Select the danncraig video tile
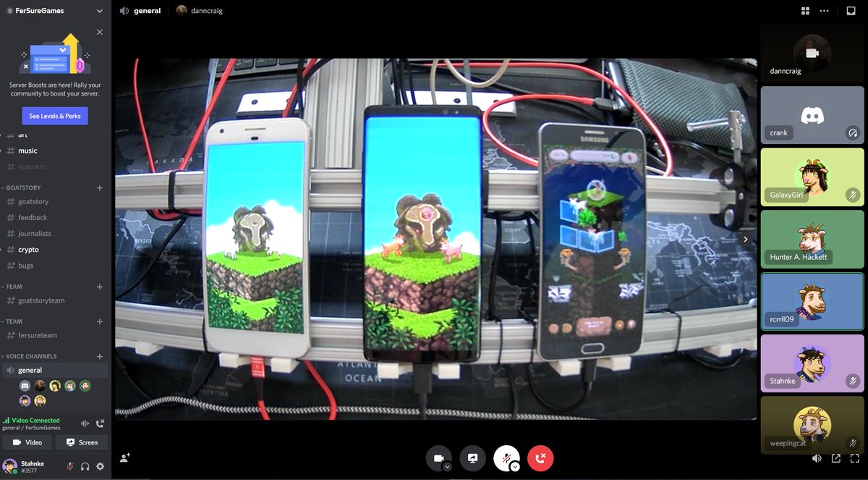 point(812,53)
